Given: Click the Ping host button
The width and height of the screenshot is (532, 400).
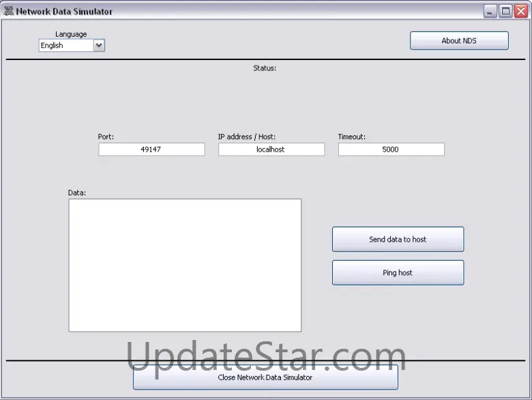Looking at the screenshot, I should [398, 272].
